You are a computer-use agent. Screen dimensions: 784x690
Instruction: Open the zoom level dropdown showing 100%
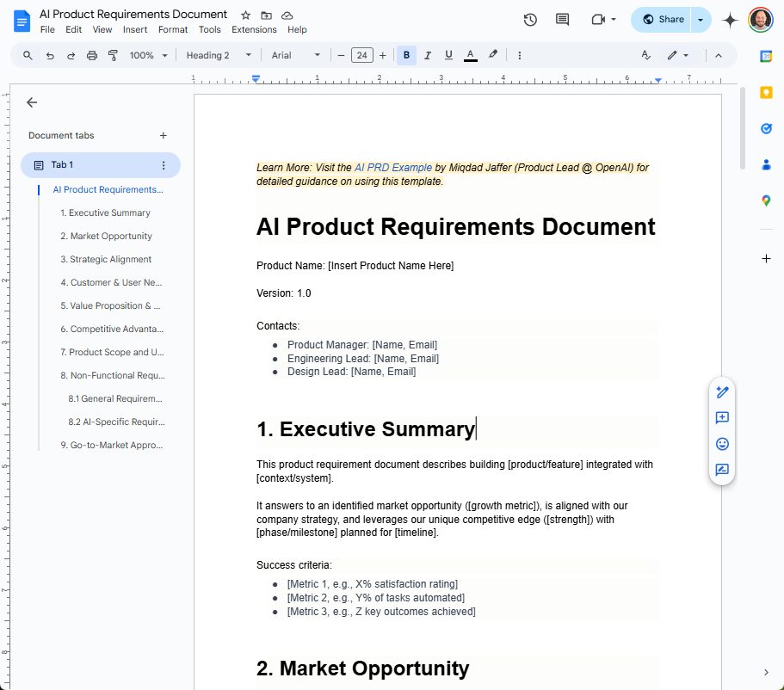(146, 54)
